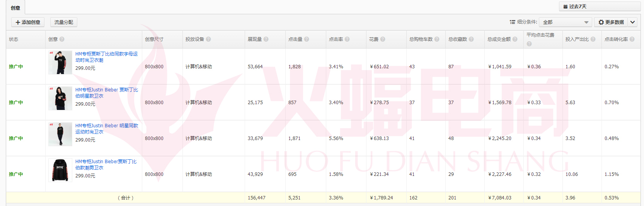This screenshot has width=644, height=206.
Task: Click help icon next to 点击率 header
Action: click(347, 39)
